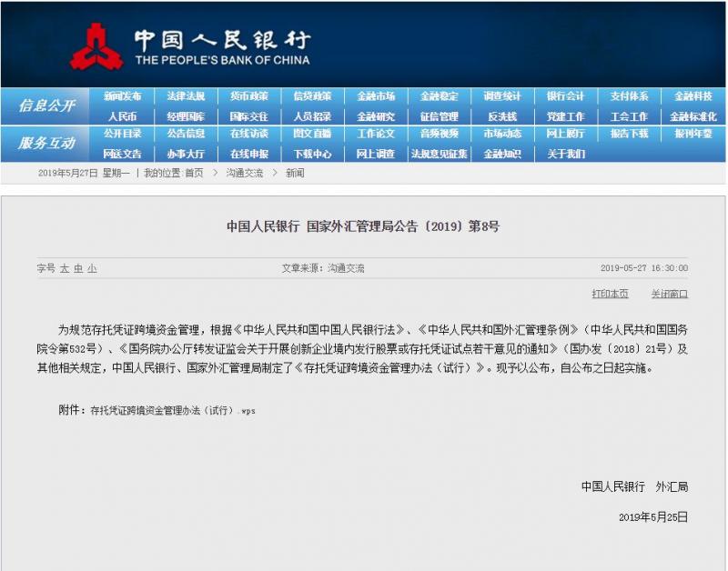The height and width of the screenshot is (571, 728).
Task: Click the 信息公开 category header
Action: (46, 105)
